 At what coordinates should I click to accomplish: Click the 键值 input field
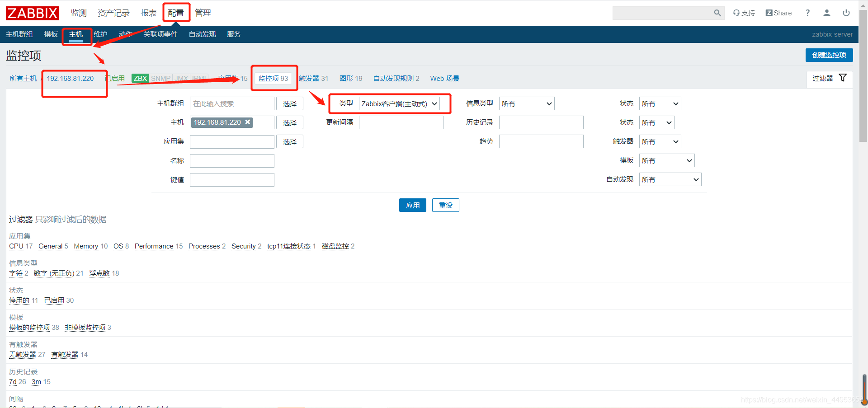pos(232,179)
